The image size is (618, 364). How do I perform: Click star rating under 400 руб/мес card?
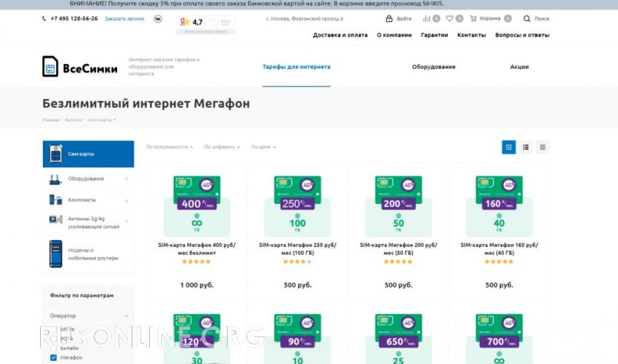point(196,262)
